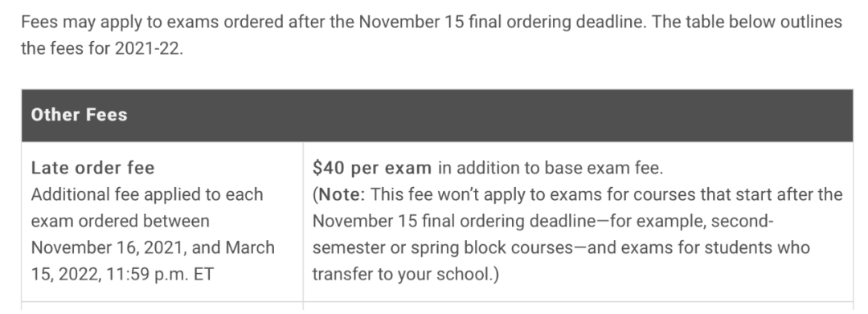Image resolution: width=868 pixels, height=314 pixels.
Task: Click 'Fees may apply to exams ordered' sentence
Action: (x=152, y=22)
